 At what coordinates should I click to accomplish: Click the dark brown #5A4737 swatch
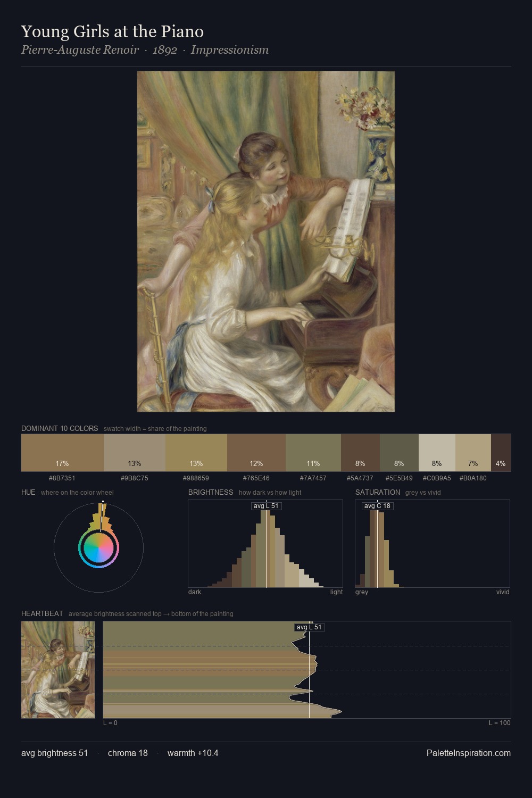[360, 453]
